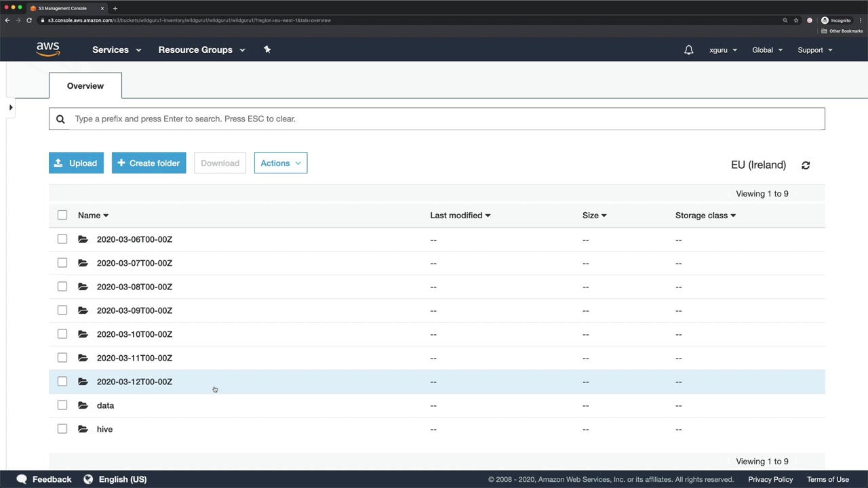
Task: Expand the left side panel arrow
Action: (11, 107)
